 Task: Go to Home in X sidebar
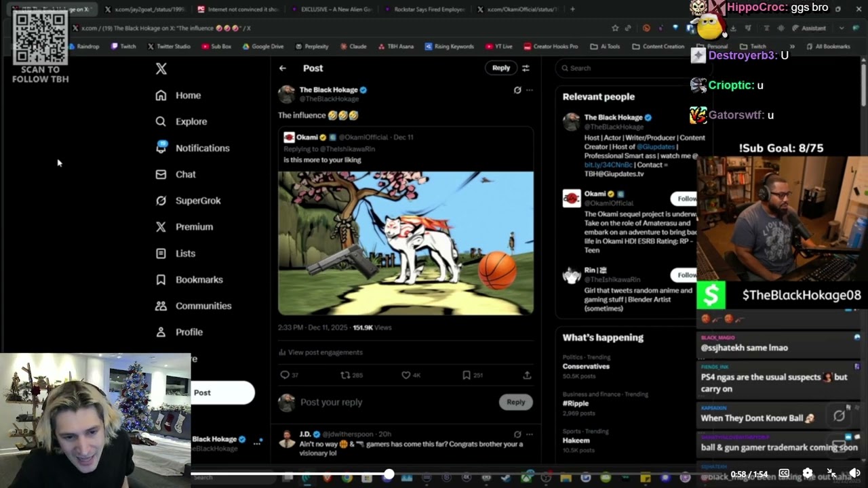pyautogui.click(x=178, y=96)
